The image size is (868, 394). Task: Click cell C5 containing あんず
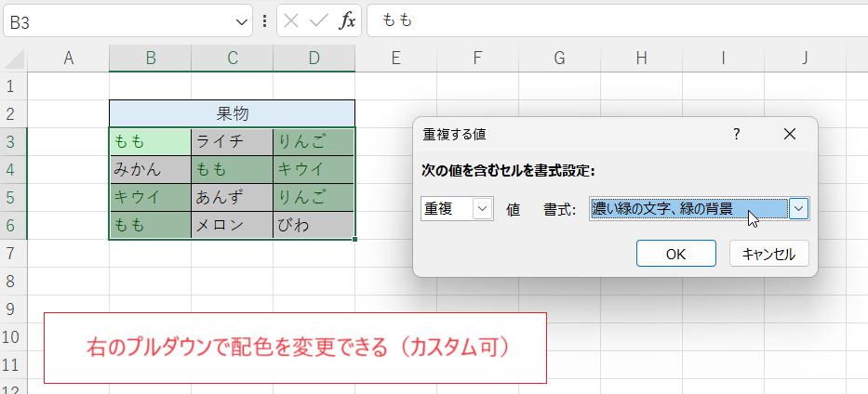tap(233, 197)
